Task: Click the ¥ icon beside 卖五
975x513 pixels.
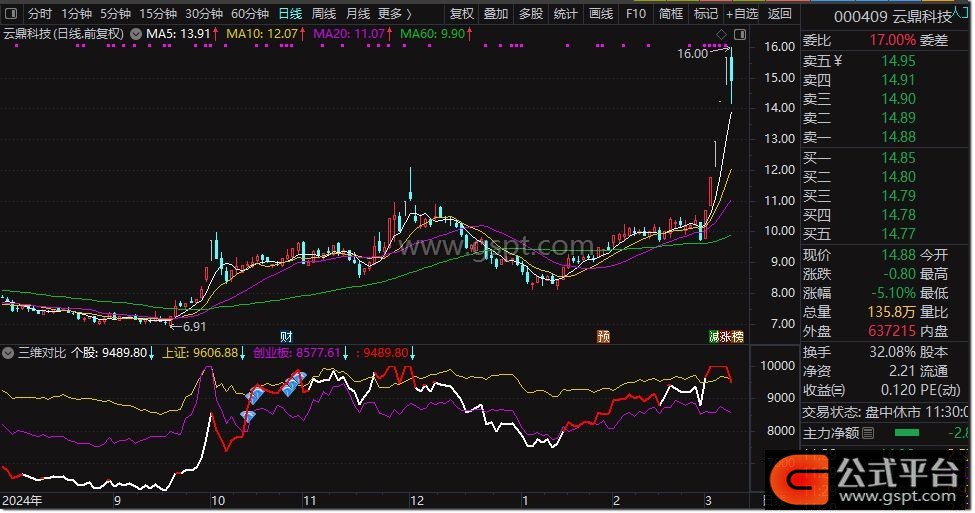Action: pyautogui.click(x=838, y=61)
